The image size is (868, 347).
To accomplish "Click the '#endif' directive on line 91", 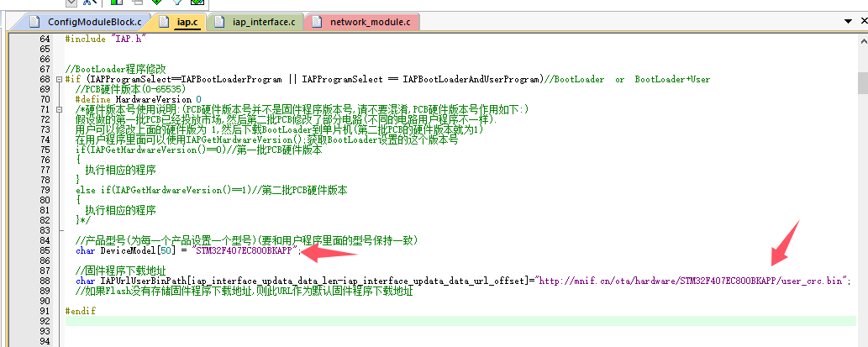I will [81, 311].
